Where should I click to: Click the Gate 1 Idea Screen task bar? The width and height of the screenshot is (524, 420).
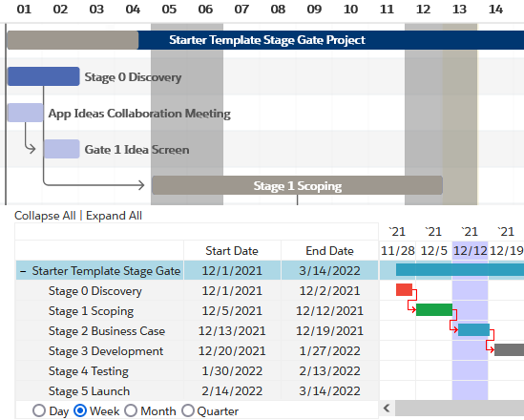pos(61,149)
